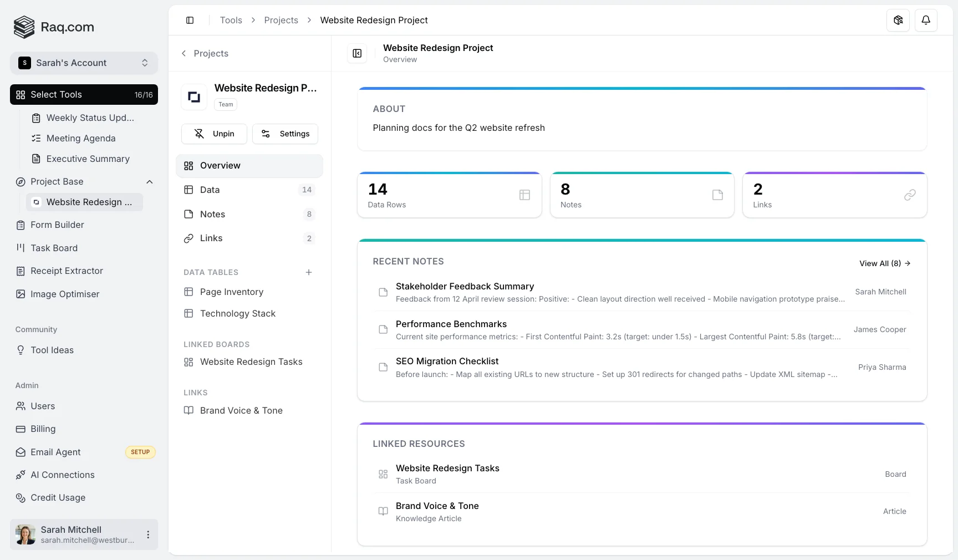Open Credit Usage in Admin section
The height and width of the screenshot is (560, 958).
pyautogui.click(x=58, y=498)
